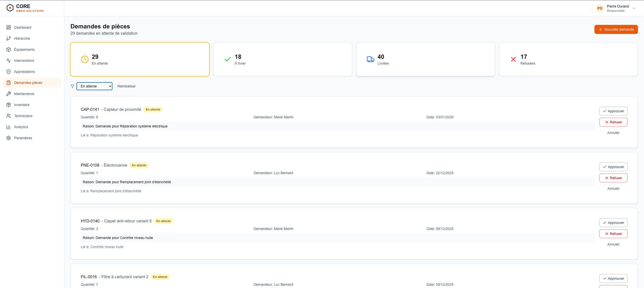Click the PNE-0108 reference code
The width and height of the screenshot is (644, 288).
[x=90, y=165]
